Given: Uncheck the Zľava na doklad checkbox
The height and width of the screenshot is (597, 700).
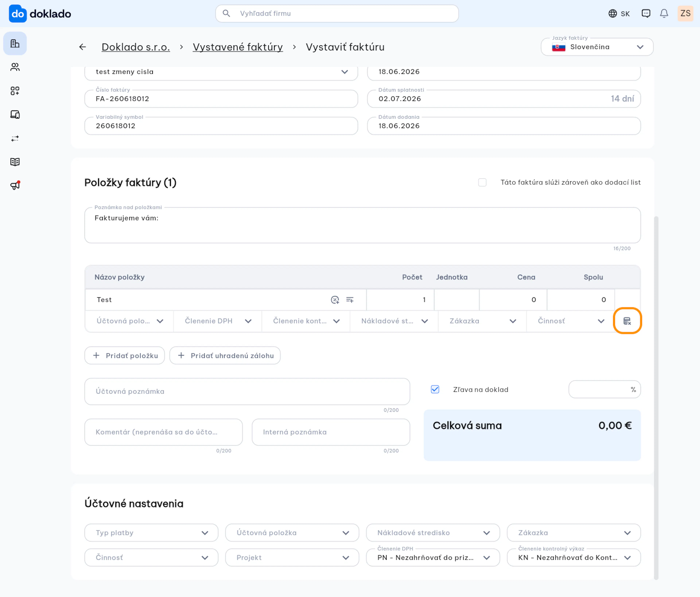Looking at the screenshot, I should (x=435, y=389).
